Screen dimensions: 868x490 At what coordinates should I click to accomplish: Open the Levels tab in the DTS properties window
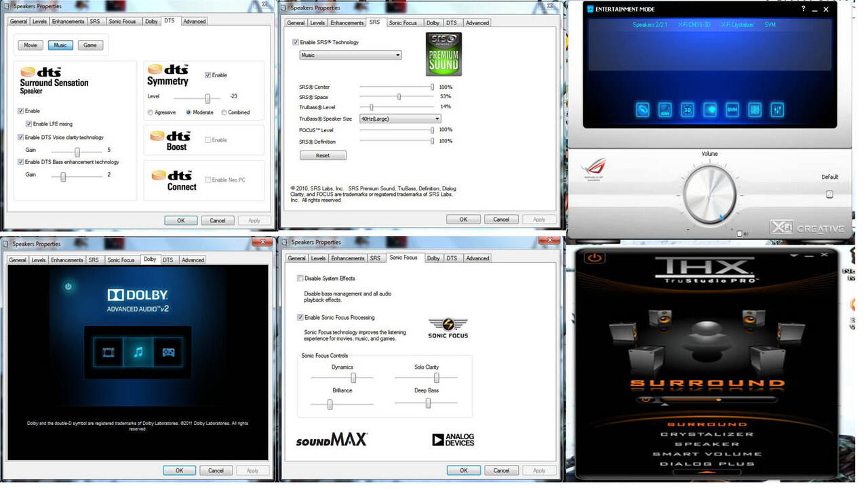[x=39, y=22]
